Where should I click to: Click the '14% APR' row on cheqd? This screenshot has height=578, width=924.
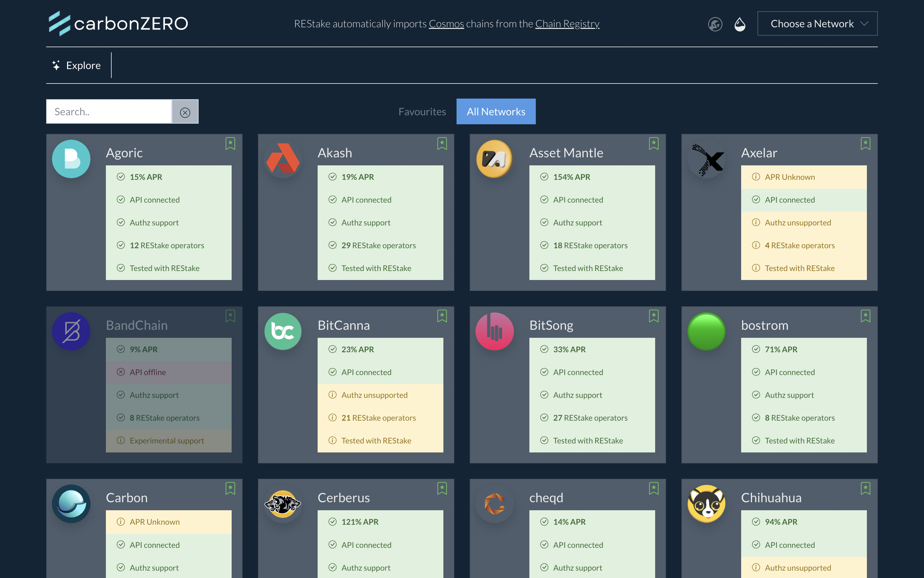coord(592,522)
